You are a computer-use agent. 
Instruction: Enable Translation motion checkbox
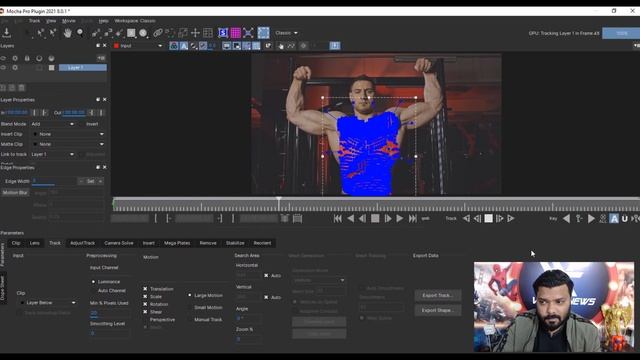[145, 289]
